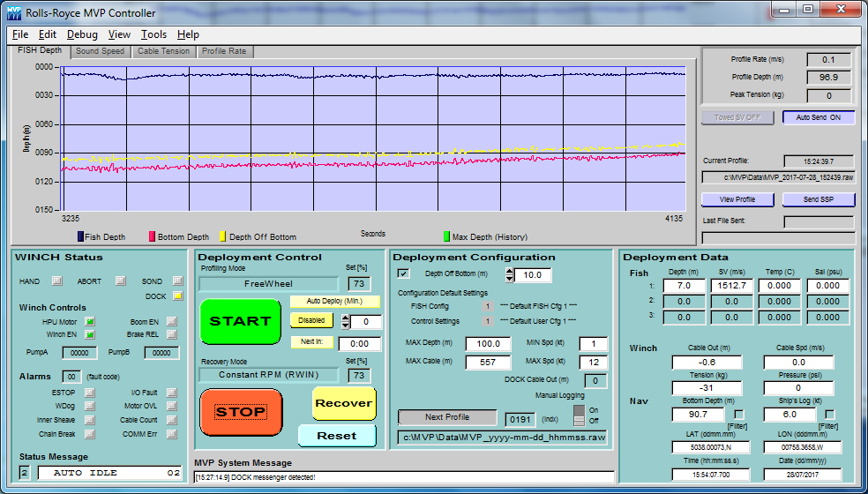This screenshot has width=868, height=494.
Task: Click the Send SSP button
Action: click(818, 199)
